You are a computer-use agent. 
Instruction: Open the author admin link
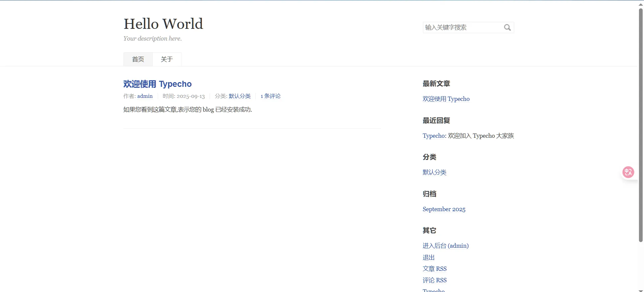pyautogui.click(x=145, y=96)
